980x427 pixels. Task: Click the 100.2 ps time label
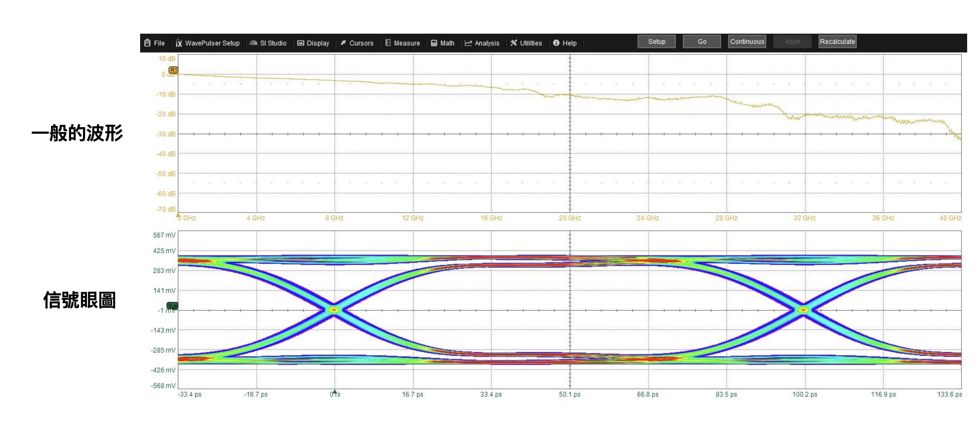(805, 394)
